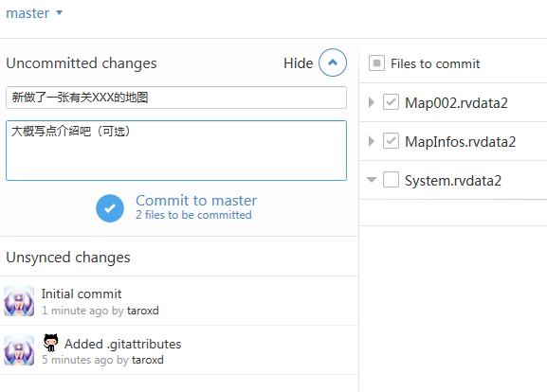The height and width of the screenshot is (392, 547).
Task: Select the Map002.rvdata2 file name
Action: (x=456, y=103)
